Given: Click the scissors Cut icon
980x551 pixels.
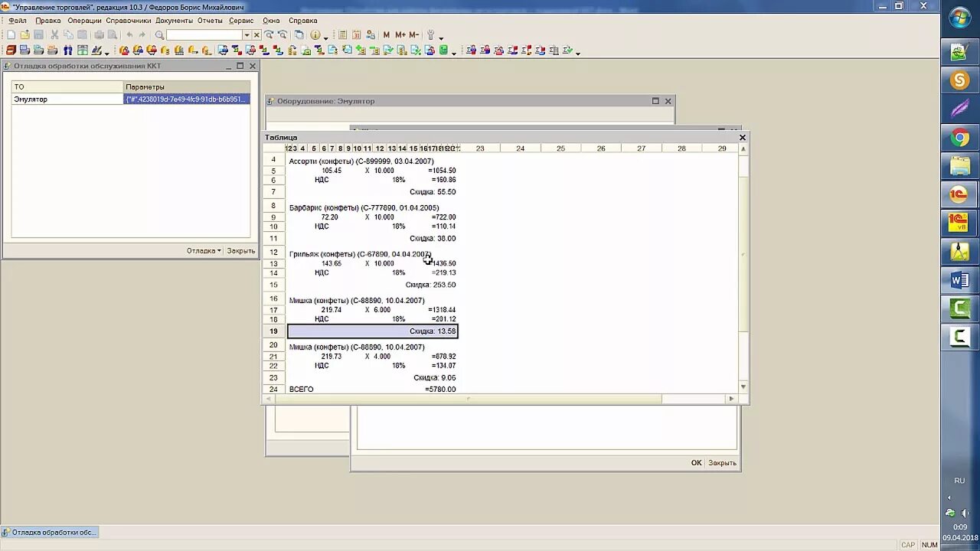Looking at the screenshot, I should (54, 35).
